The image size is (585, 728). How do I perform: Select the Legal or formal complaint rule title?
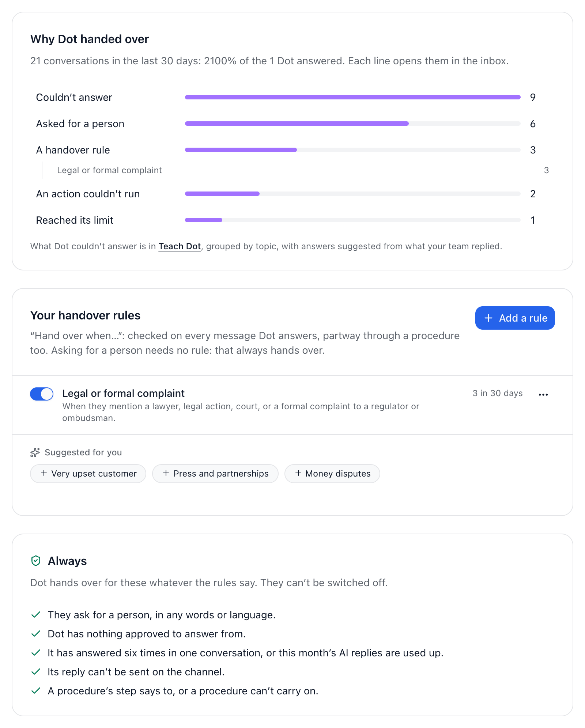(x=123, y=393)
